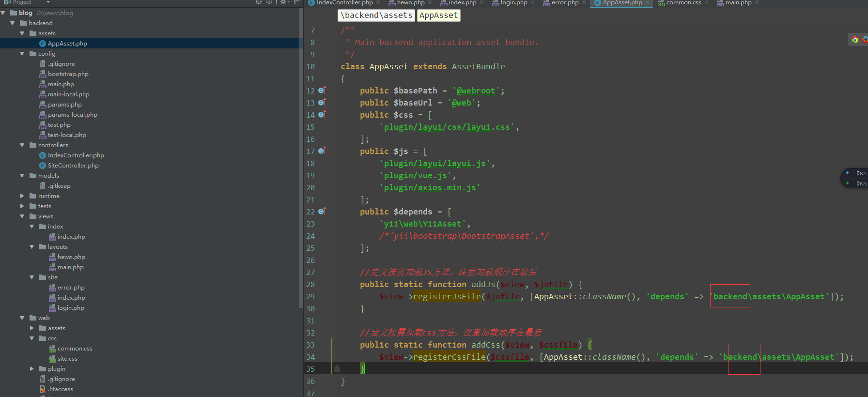Click the network speed floating widget
Viewport: 868px width, 397px height.
point(854,178)
